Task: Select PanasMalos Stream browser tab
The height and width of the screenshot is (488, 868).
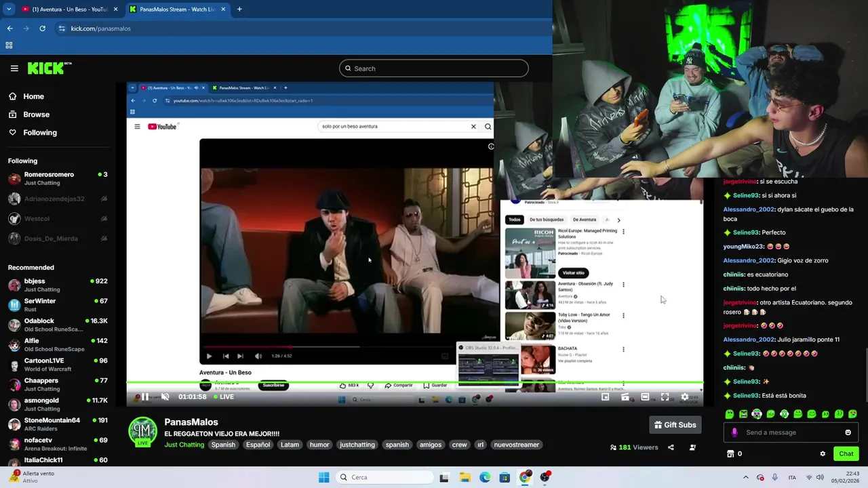Action: coord(178,9)
